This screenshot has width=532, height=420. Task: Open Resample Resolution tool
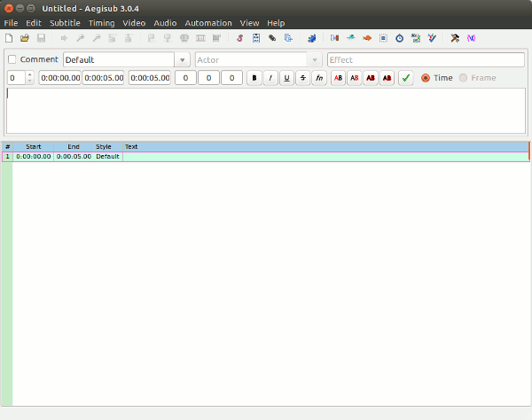tap(383, 38)
